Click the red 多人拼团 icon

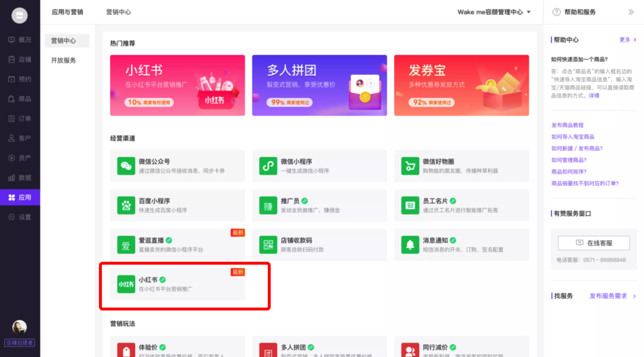268,350
